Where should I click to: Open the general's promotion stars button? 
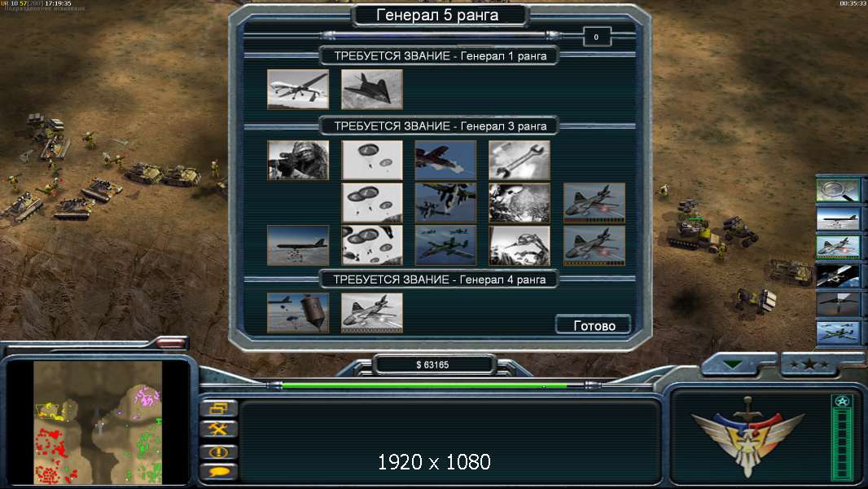coord(809,364)
